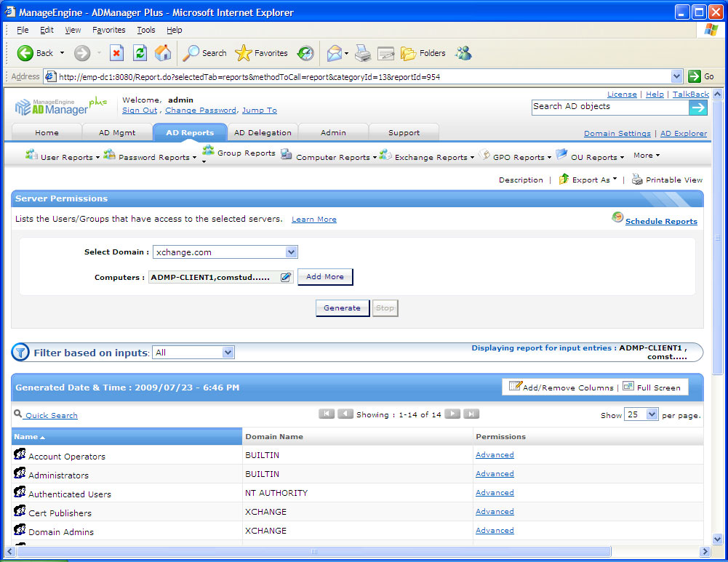This screenshot has width=728, height=562.
Task: Click the filter funnel icon
Action: tap(20, 352)
